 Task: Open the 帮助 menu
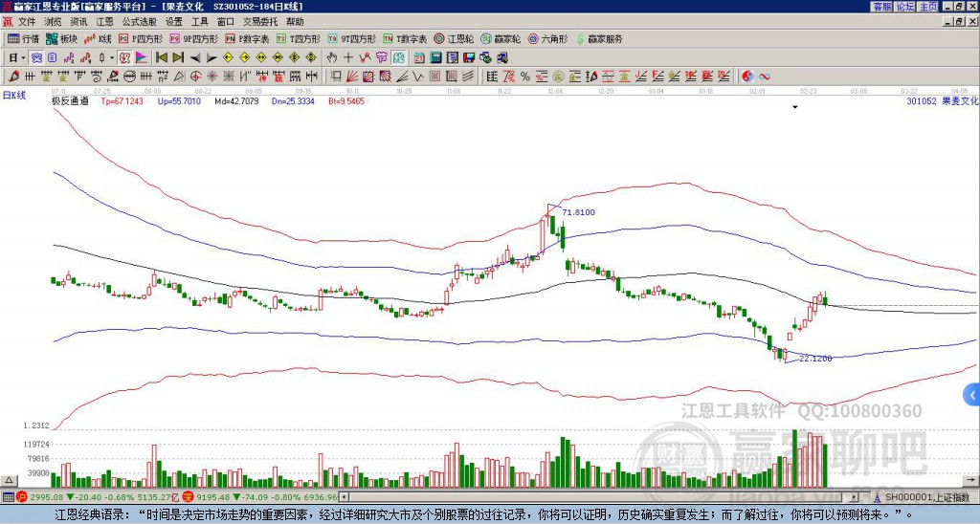coord(295,22)
